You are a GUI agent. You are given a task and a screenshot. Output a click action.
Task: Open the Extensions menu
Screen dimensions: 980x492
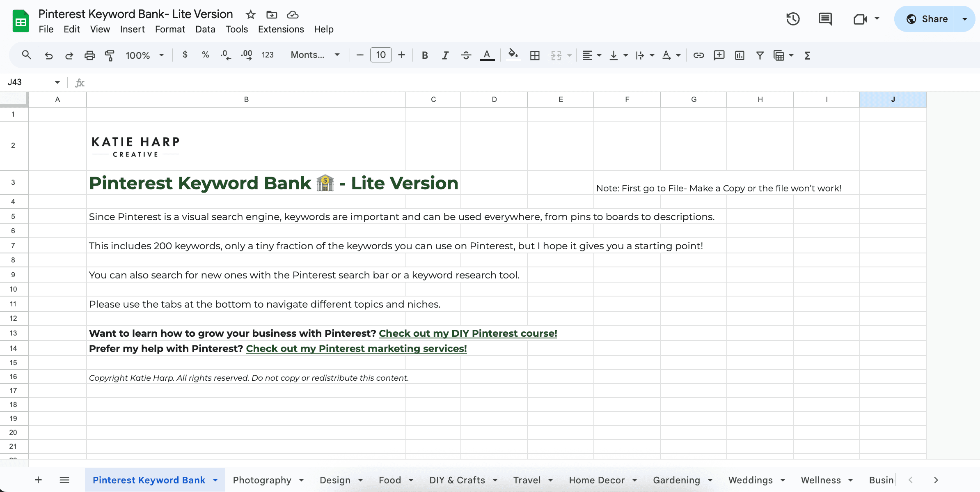tap(281, 29)
